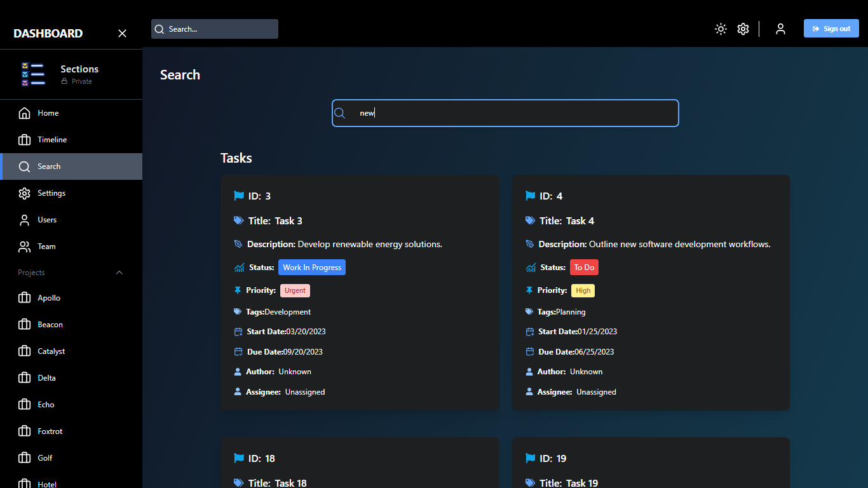The image size is (868, 488).
Task: Open Team in the sidebar
Action: tap(71, 247)
